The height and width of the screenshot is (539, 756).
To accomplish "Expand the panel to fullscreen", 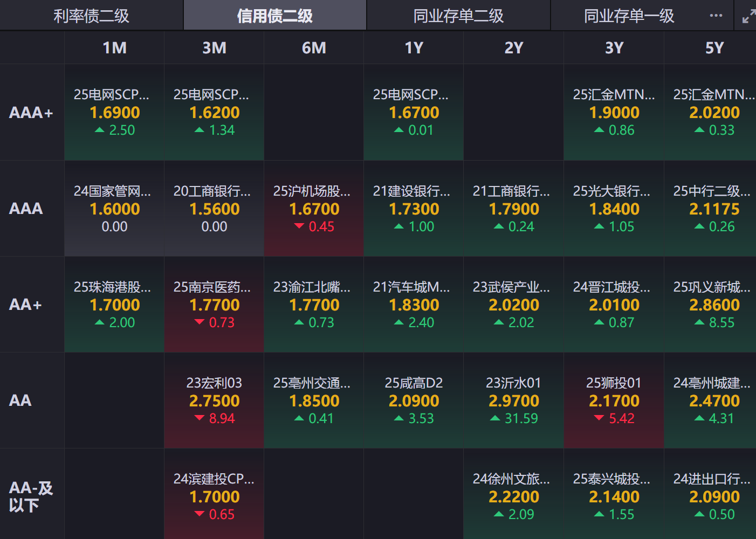I will click(748, 17).
